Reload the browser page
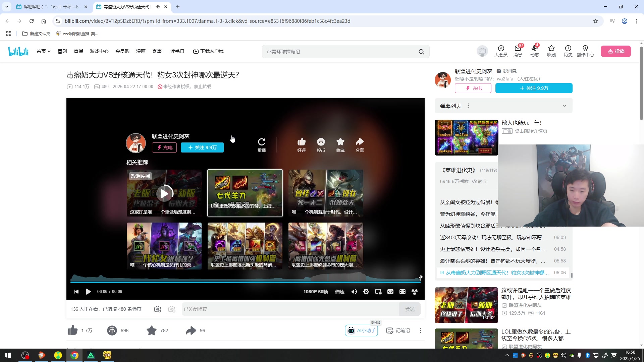 point(32,21)
